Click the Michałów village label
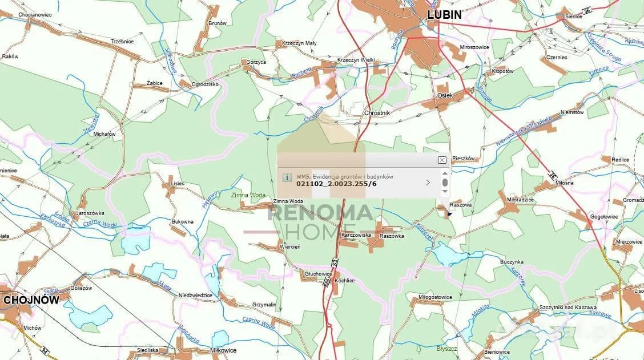 click(x=104, y=134)
